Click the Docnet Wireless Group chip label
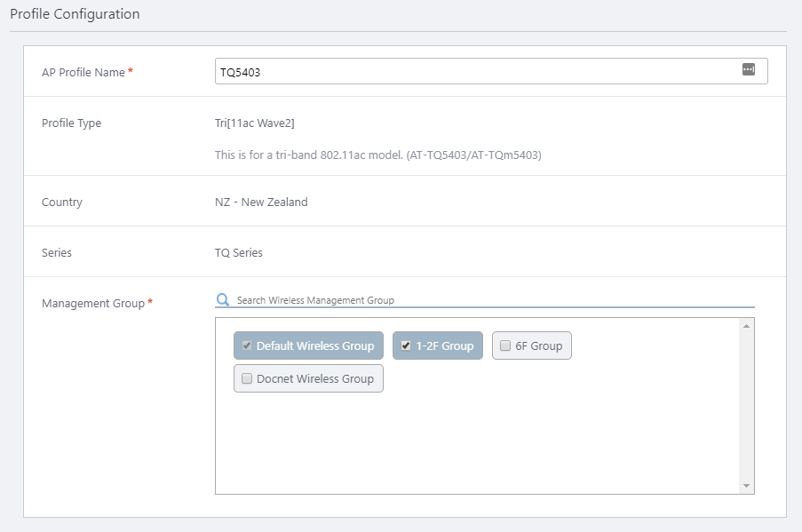This screenshot has width=802, height=532. [315, 378]
